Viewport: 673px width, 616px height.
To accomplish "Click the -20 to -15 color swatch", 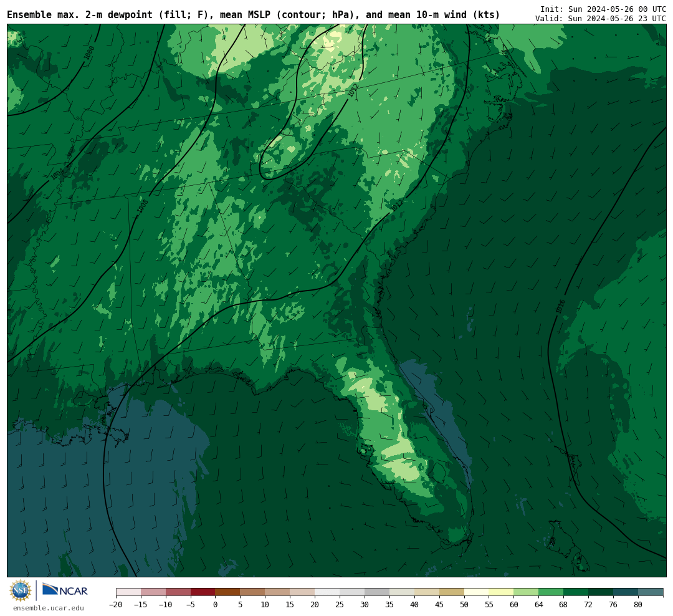I will point(128,592).
